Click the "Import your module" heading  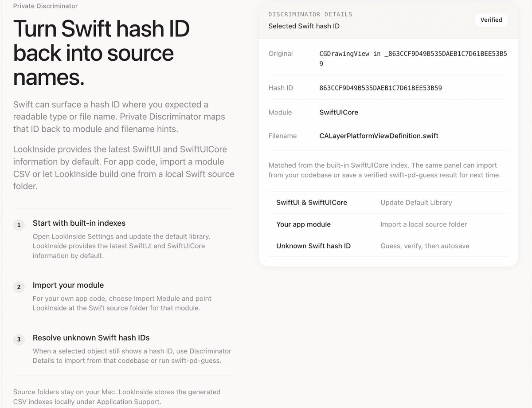[x=68, y=285]
